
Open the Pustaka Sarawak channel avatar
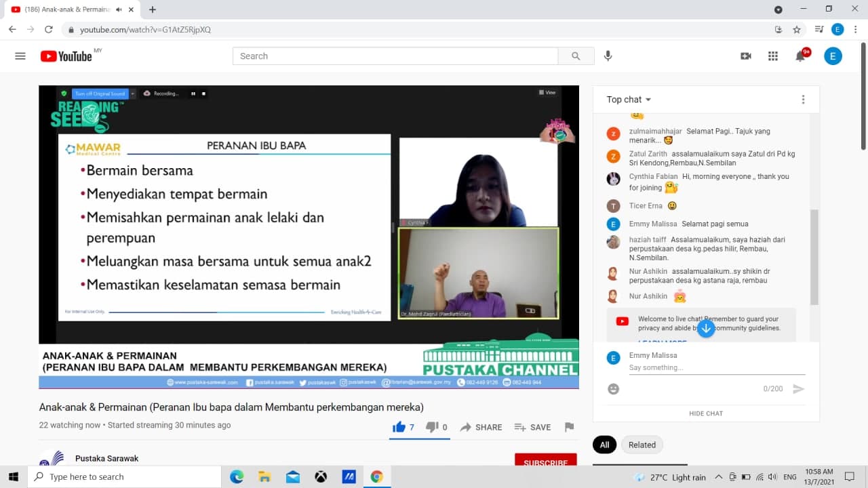(x=52, y=457)
